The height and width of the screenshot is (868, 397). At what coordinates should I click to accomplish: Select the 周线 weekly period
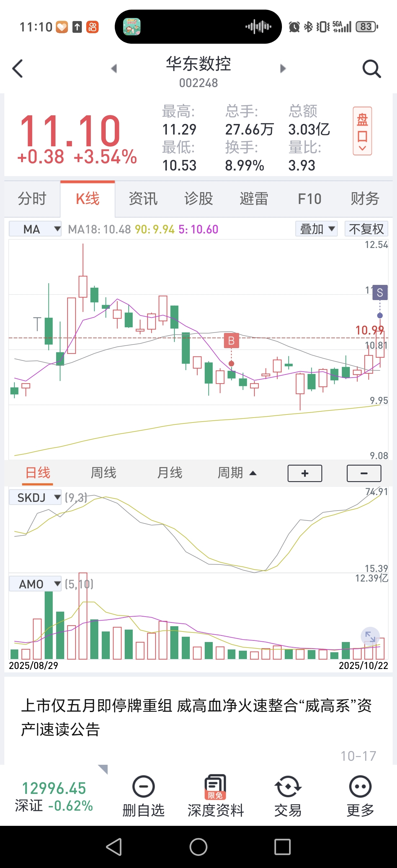pos(104,473)
